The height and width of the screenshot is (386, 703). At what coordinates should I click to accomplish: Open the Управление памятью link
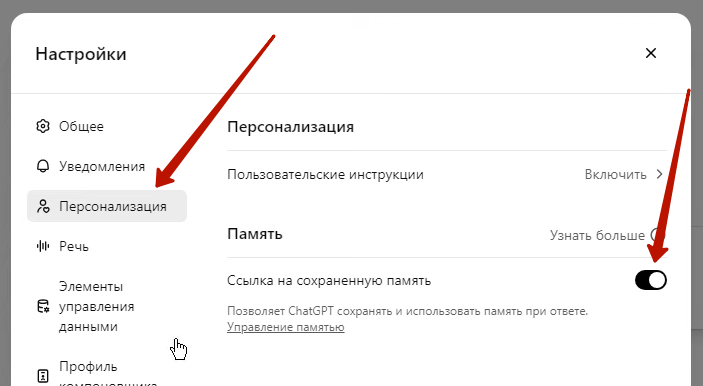pyautogui.click(x=286, y=327)
